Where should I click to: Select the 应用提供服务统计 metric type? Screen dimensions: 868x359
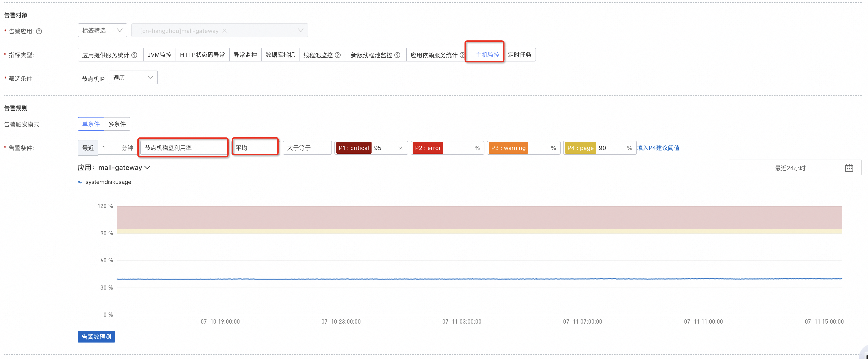click(110, 55)
